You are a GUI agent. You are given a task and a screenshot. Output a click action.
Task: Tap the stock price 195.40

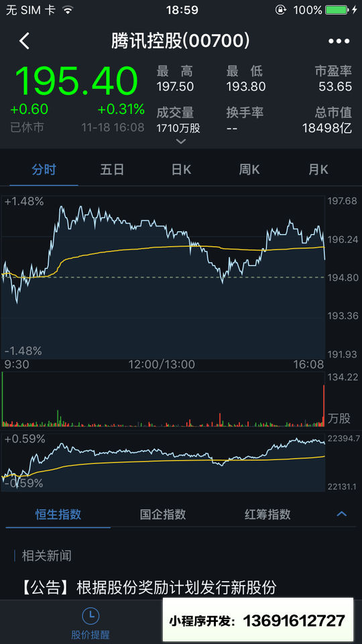tap(76, 80)
